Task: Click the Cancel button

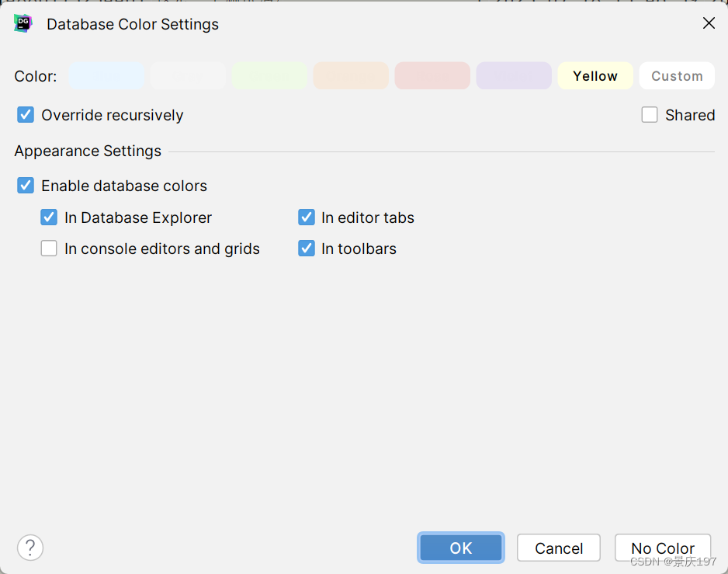Action: pos(559,548)
